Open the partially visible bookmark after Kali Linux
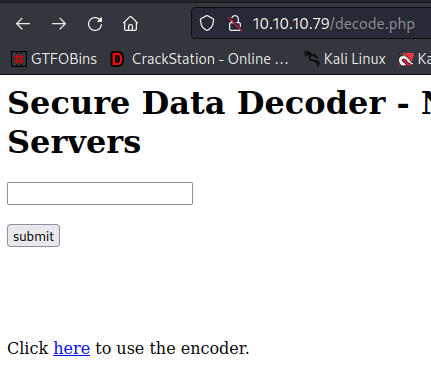Viewport: 431px width, 372px height. tap(414, 59)
